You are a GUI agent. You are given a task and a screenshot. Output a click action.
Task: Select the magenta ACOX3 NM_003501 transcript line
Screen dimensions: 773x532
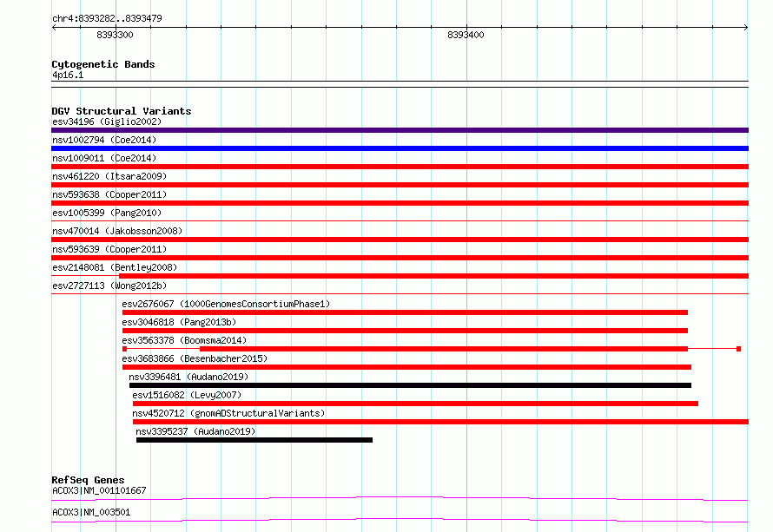(400, 520)
